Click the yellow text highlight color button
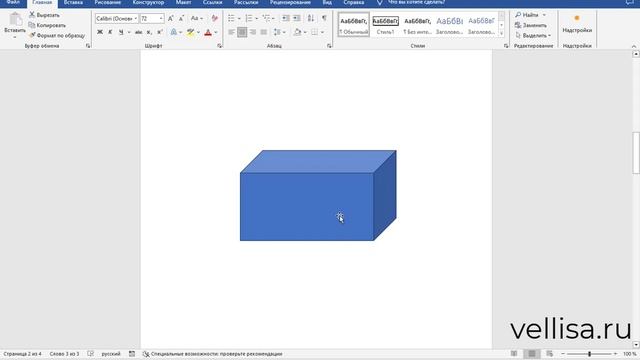640x360 pixels. click(x=190, y=32)
